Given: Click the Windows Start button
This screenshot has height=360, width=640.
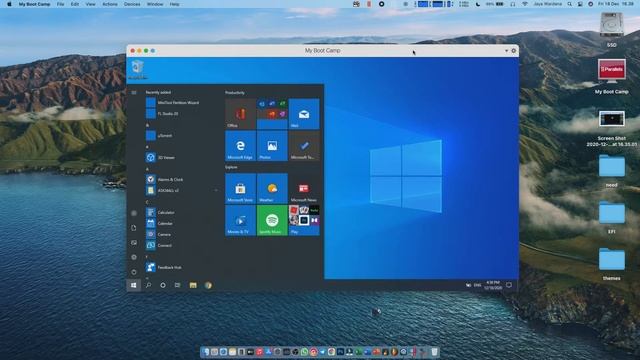Looking at the screenshot, I should (x=133, y=285).
